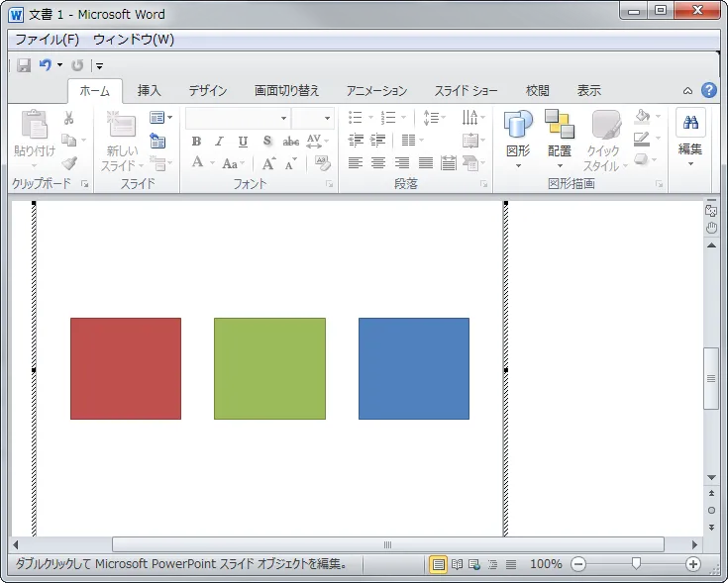Open the 編集 binoculars editing group

click(690, 139)
